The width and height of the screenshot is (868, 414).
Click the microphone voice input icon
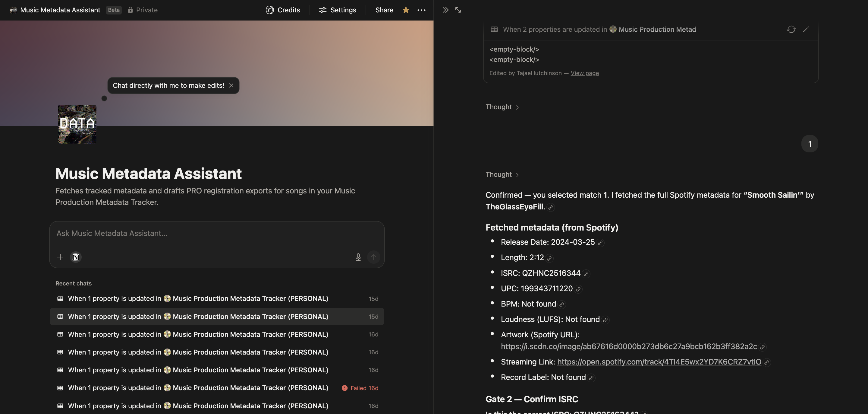(x=358, y=257)
